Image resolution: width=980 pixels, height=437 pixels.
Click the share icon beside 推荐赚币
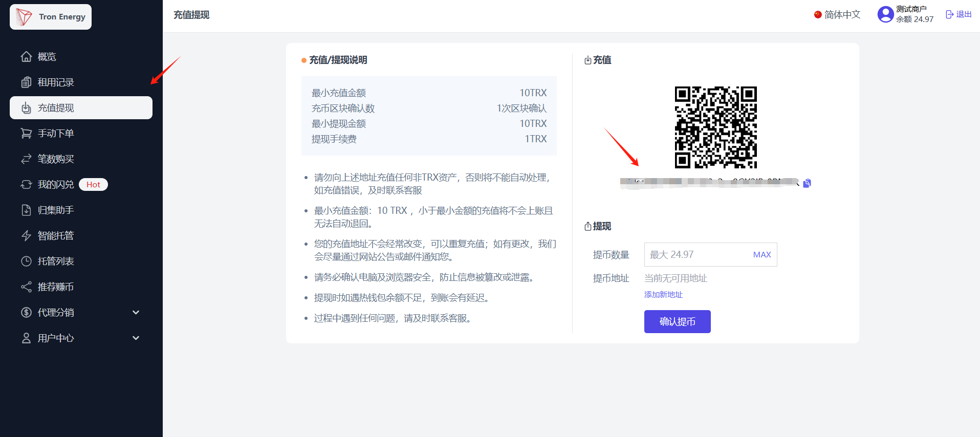(26, 287)
